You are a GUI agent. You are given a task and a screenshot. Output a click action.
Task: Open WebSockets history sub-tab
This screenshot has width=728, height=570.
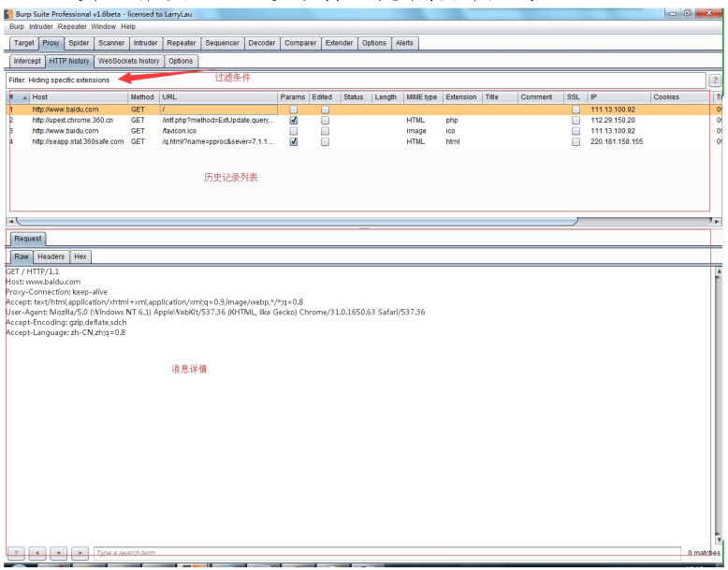pyautogui.click(x=128, y=61)
